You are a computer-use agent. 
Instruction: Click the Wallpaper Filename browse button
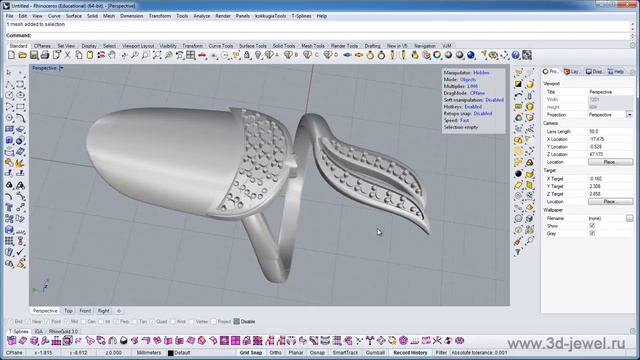[629, 218]
